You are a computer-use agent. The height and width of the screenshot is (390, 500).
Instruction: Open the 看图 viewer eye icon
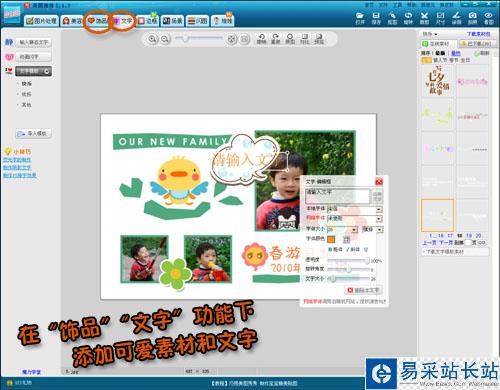coord(489,18)
